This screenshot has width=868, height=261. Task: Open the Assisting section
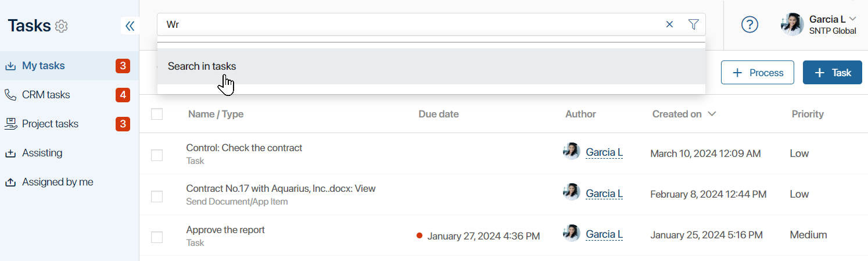tap(42, 153)
